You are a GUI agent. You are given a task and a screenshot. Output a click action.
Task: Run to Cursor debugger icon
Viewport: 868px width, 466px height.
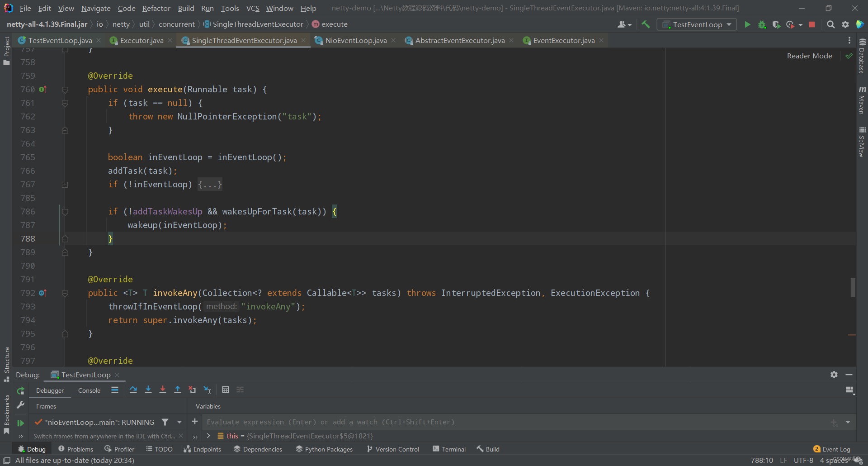208,390
